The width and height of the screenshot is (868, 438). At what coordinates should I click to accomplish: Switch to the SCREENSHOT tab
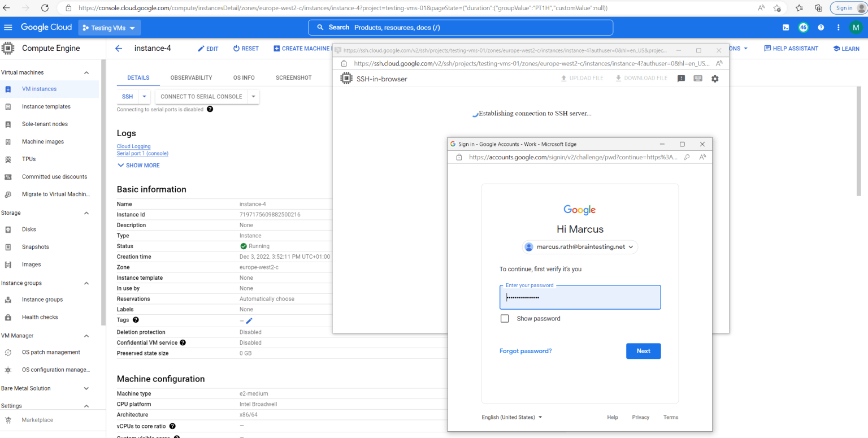[x=293, y=77]
